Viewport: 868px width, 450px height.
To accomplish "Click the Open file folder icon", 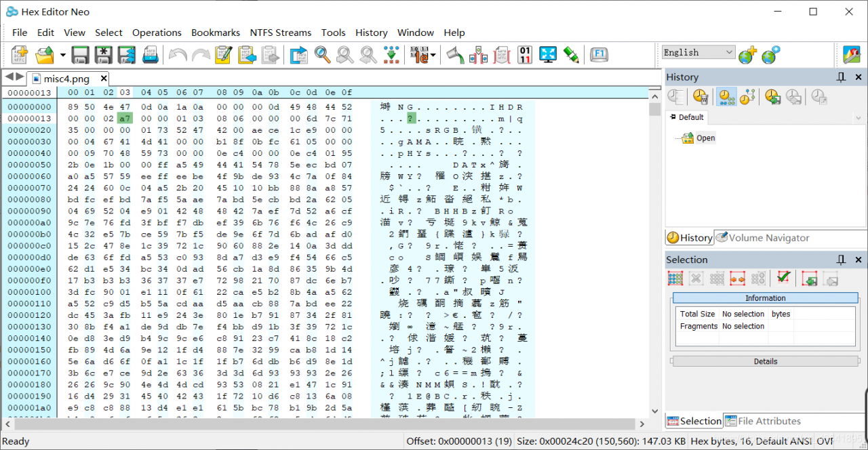I will (45, 55).
